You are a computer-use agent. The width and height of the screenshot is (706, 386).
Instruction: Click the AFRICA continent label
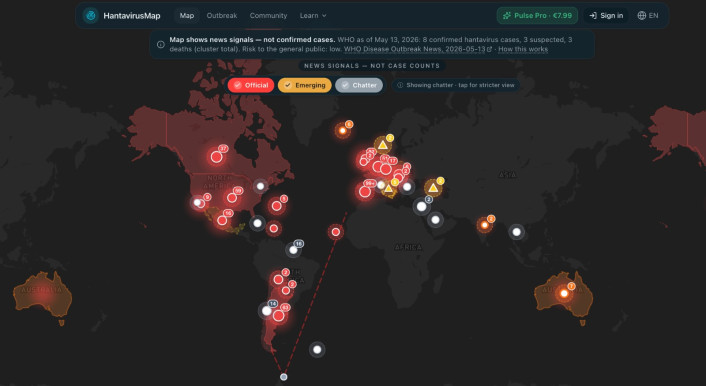tap(408, 247)
